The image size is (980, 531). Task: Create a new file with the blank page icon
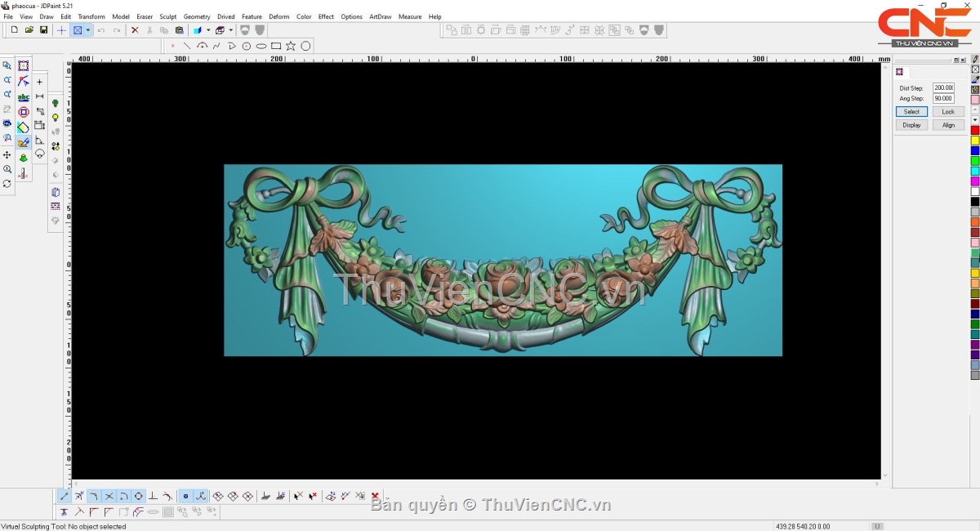(x=14, y=30)
